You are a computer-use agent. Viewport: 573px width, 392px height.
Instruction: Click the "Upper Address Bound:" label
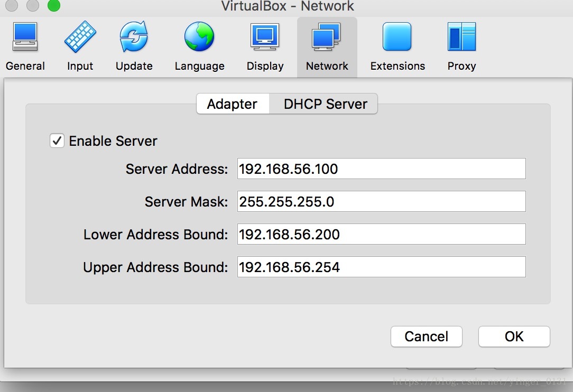156,267
